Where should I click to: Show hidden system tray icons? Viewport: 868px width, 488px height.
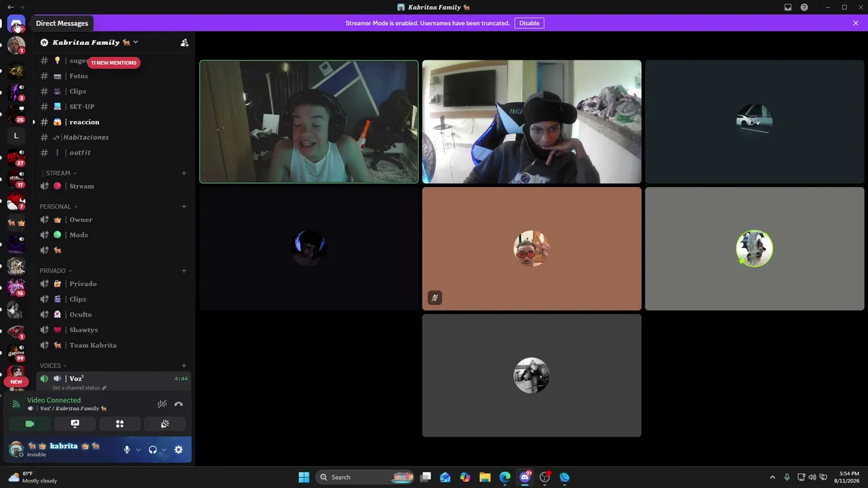coord(772,477)
